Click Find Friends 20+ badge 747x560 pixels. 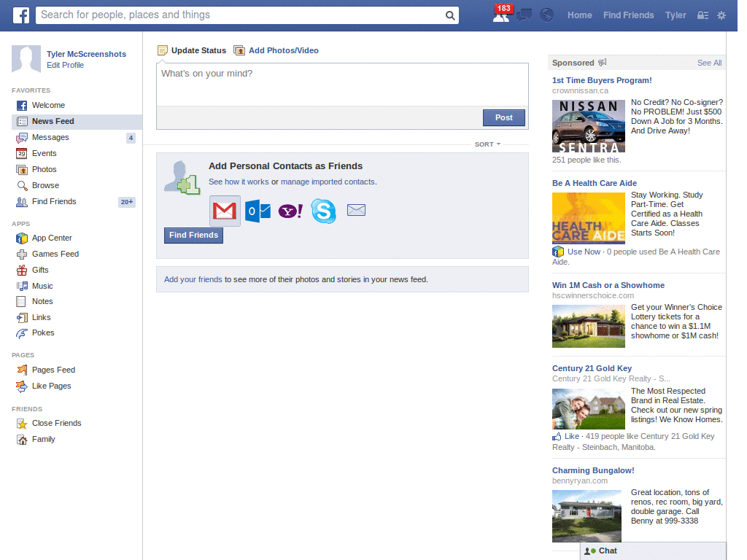[127, 202]
